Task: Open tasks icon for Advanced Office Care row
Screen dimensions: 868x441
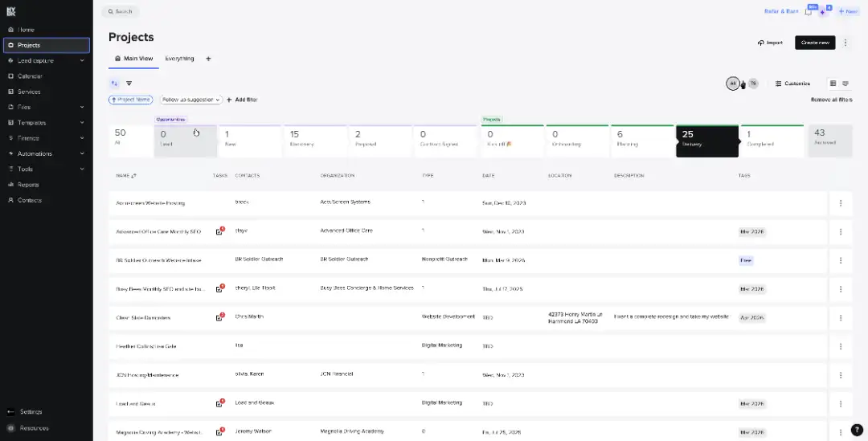Action: (219, 231)
